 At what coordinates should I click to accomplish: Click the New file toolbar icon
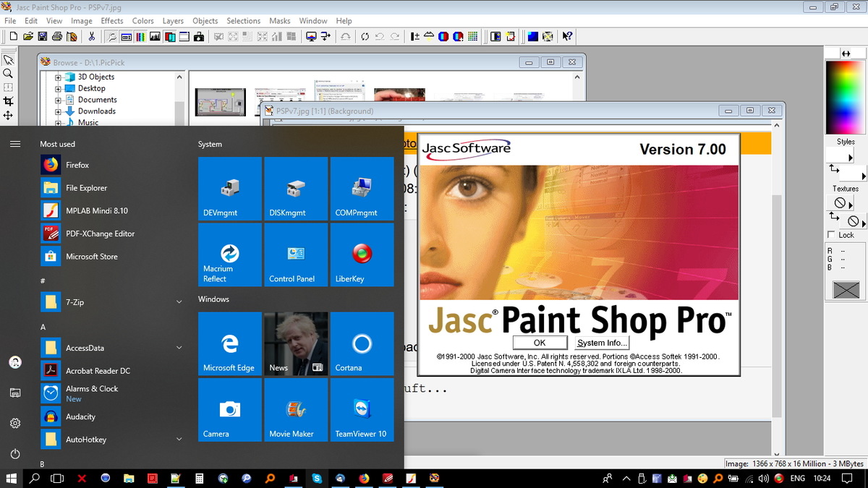pos(14,36)
